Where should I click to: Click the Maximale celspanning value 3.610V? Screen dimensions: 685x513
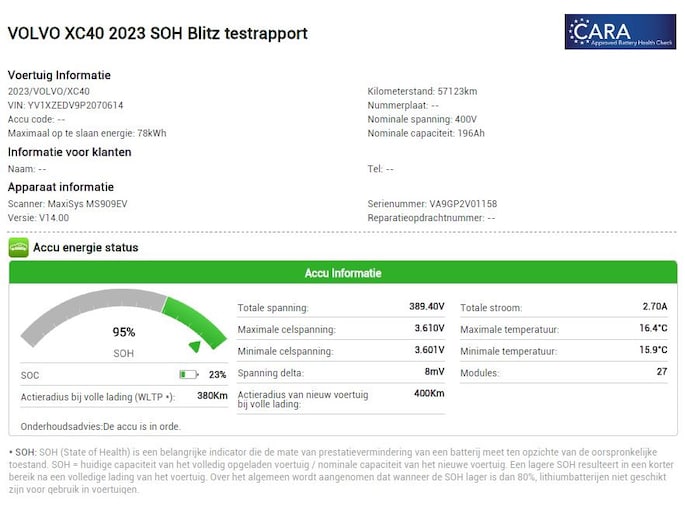tap(429, 329)
